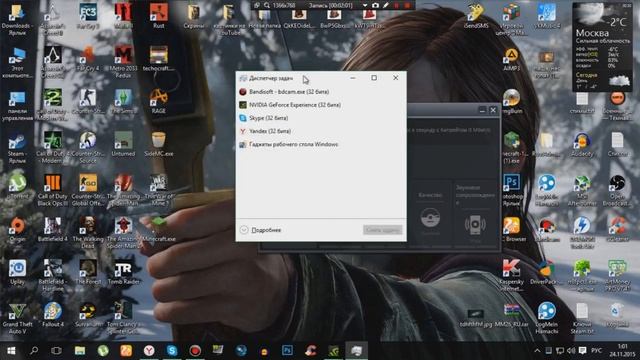The width and height of the screenshot is (640, 360).
Task: Open the Moscow weather gadget
Action: click(x=602, y=46)
